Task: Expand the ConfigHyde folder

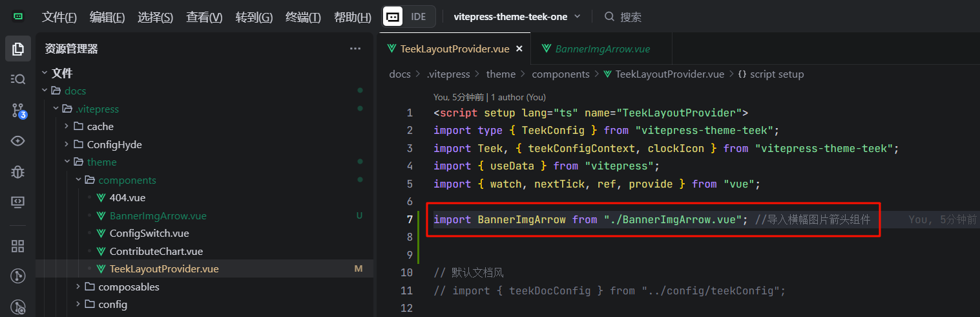Action: 114,144
